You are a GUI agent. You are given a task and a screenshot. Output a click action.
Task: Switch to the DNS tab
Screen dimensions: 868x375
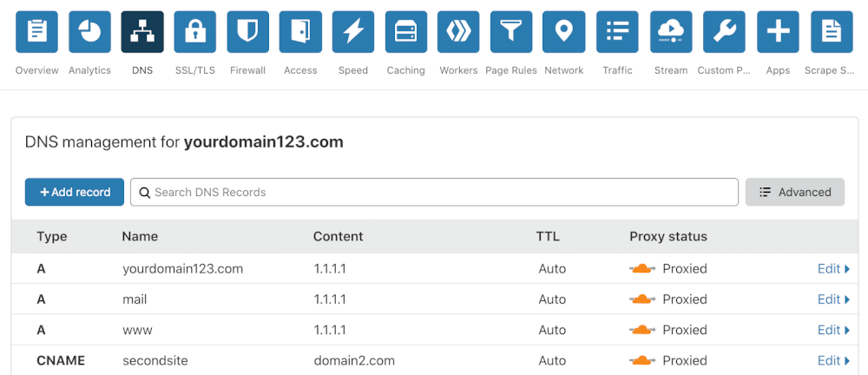pyautogui.click(x=142, y=32)
